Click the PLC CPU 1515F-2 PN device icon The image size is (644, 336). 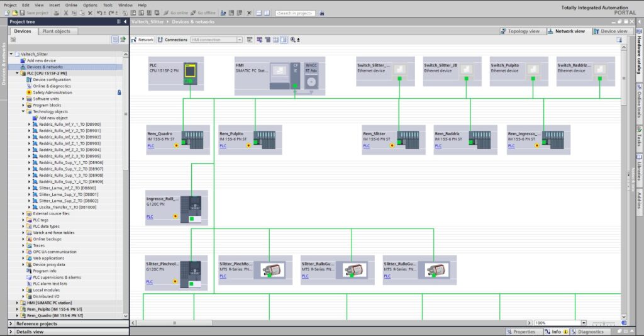(x=190, y=73)
